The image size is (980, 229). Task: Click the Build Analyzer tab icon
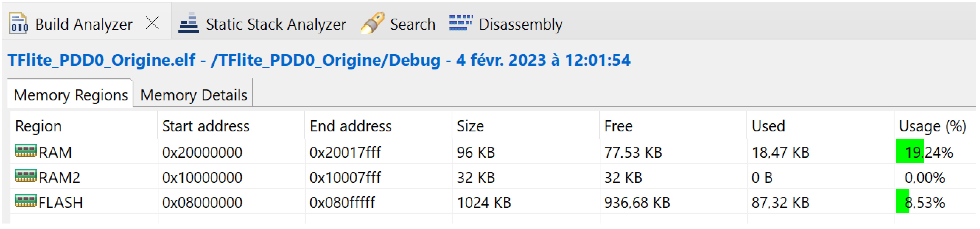click(18, 23)
